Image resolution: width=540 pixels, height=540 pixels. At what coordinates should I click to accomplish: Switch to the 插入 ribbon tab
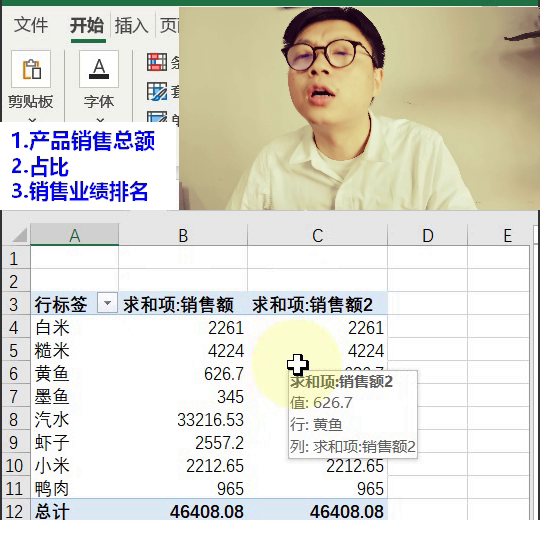tap(132, 26)
